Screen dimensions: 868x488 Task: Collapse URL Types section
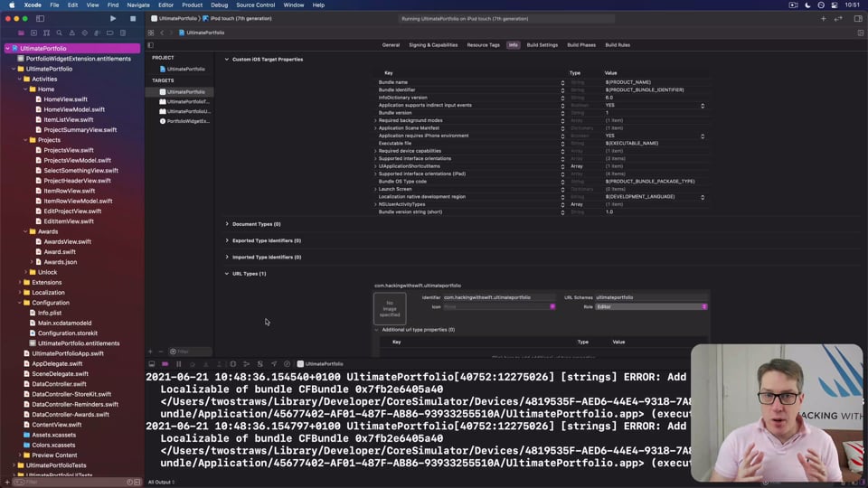(227, 274)
